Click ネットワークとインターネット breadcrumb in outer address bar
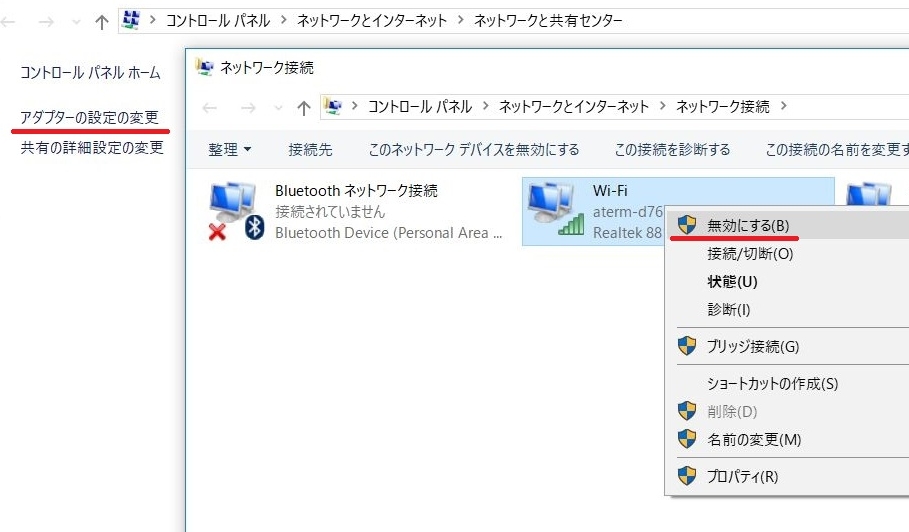Image resolution: width=909 pixels, height=532 pixels. pyautogui.click(x=373, y=21)
